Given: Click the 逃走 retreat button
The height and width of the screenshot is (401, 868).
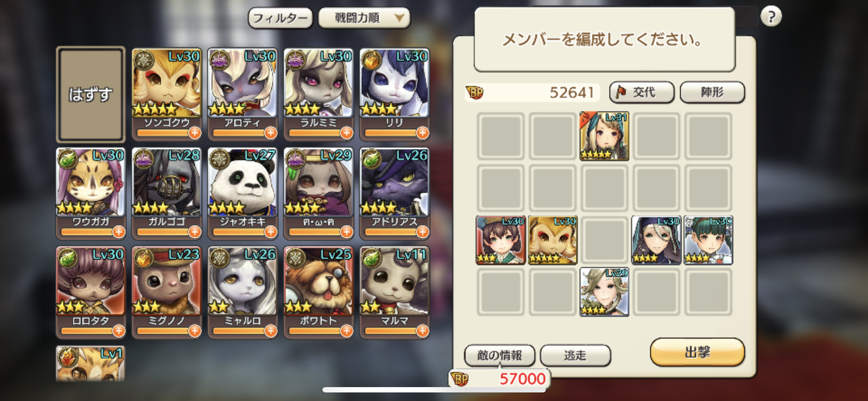Looking at the screenshot, I should pos(575,355).
